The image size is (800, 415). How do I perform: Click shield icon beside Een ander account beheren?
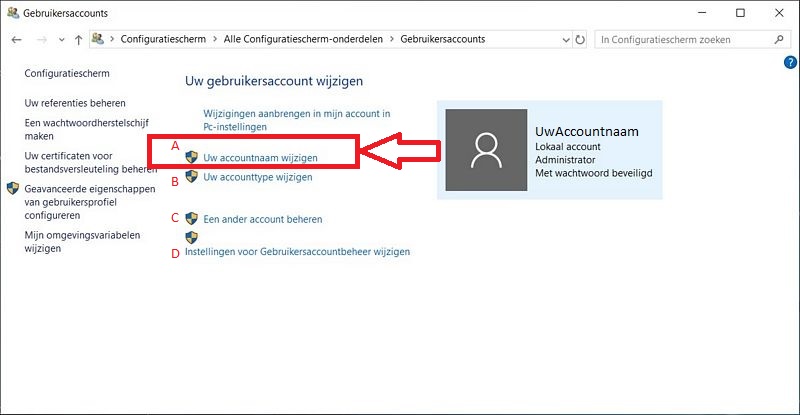point(191,218)
